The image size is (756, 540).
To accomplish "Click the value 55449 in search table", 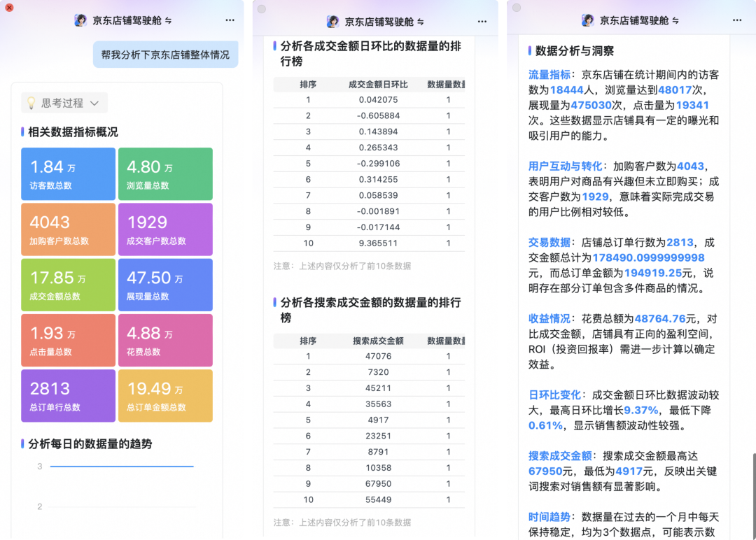I will coord(378,499).
